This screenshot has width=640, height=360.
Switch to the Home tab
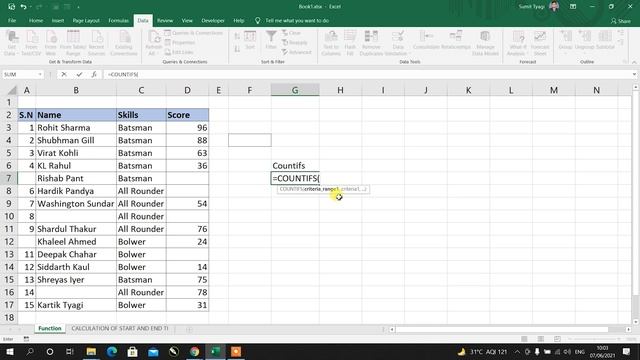coord(36,20)
